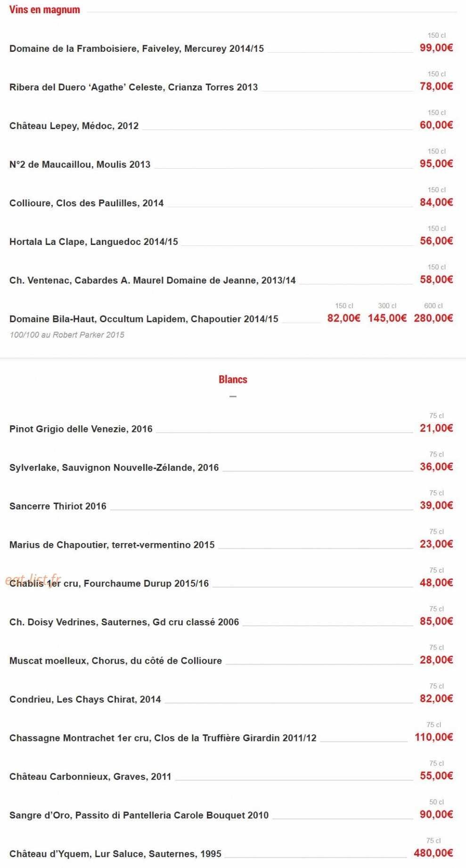Select Ch. Doisy Vedrines Sauternes 2006
The height and width of the screenshot is (868, 466).
124,622
